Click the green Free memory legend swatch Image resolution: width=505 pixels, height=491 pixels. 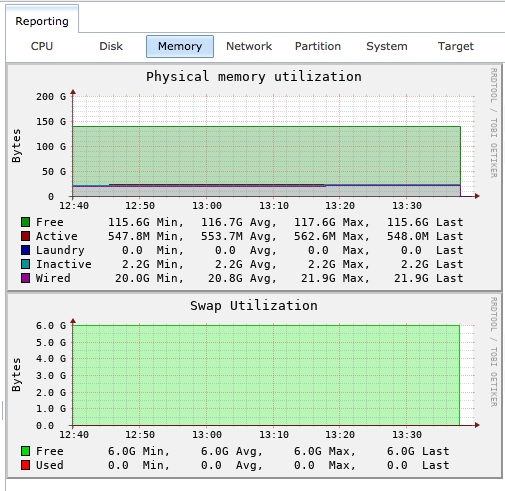click(x=25, y=222)
